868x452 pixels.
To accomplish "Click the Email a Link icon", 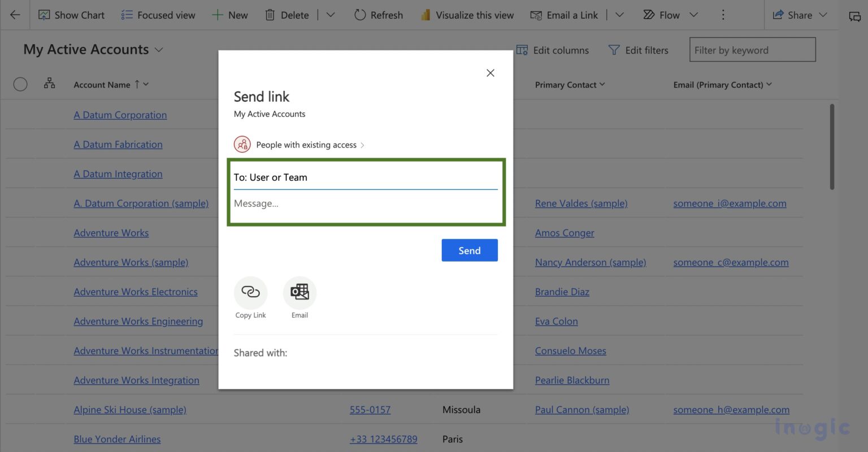I will [x=536, y=15].
